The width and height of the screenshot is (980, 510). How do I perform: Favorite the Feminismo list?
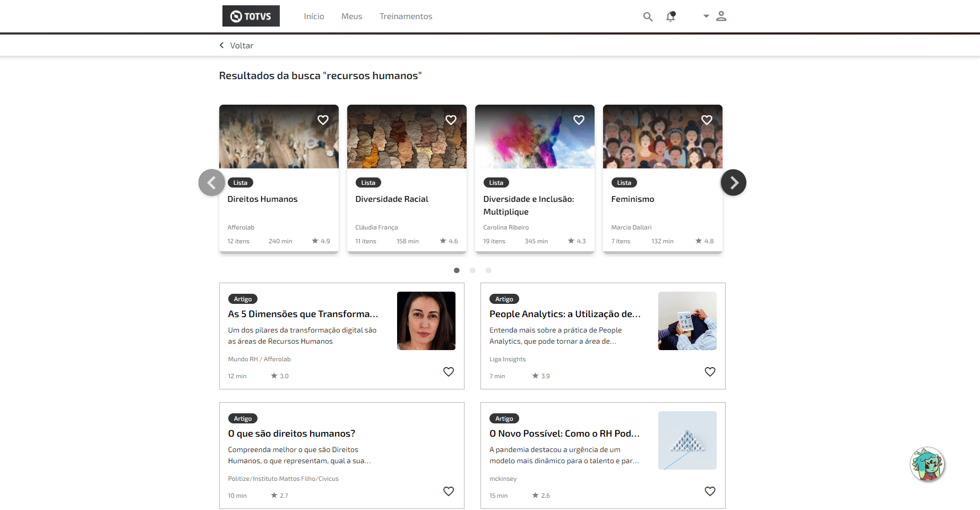707,120
